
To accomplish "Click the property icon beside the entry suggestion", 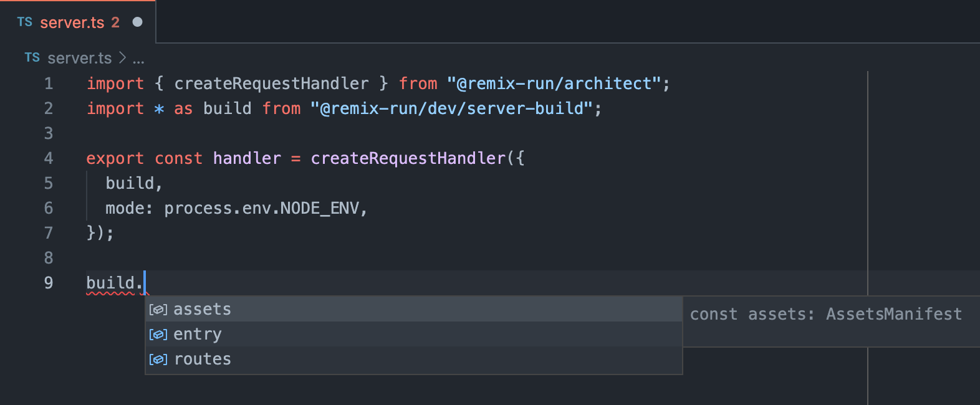I will point(158,334).
